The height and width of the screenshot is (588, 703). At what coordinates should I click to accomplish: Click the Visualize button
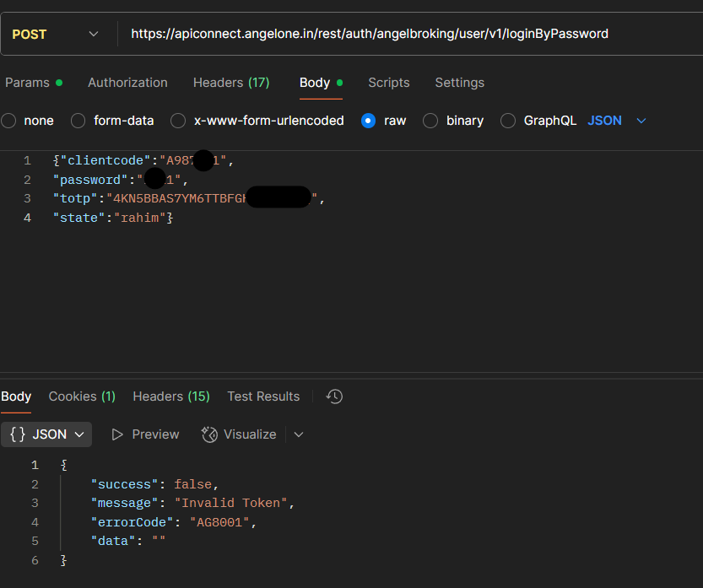[x=239, y=434]
